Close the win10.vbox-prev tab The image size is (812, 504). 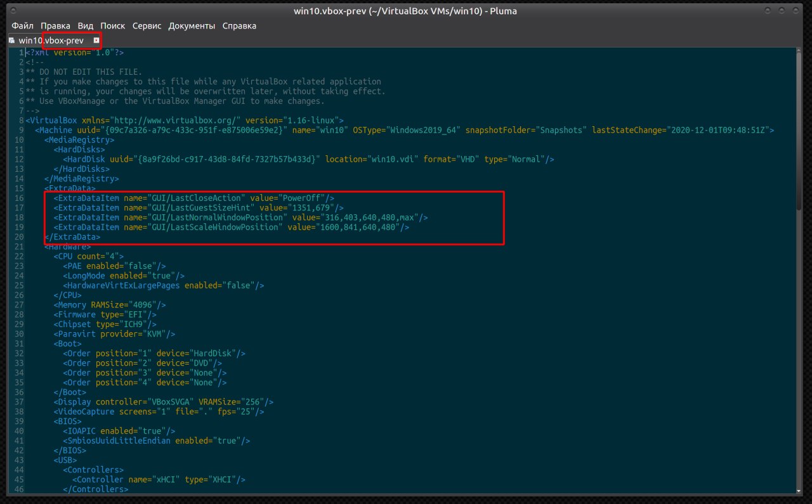click(96, 41)
